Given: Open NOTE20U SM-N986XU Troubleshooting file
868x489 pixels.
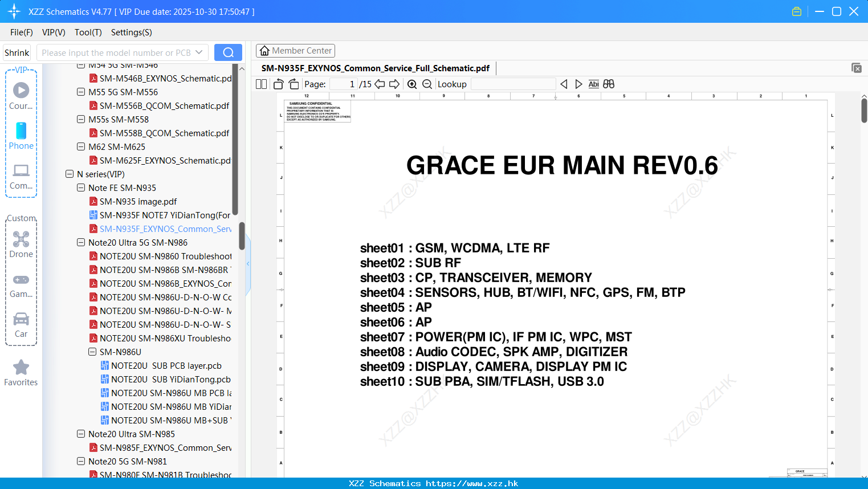Looking at the screenshot, I should click(160, 338).
